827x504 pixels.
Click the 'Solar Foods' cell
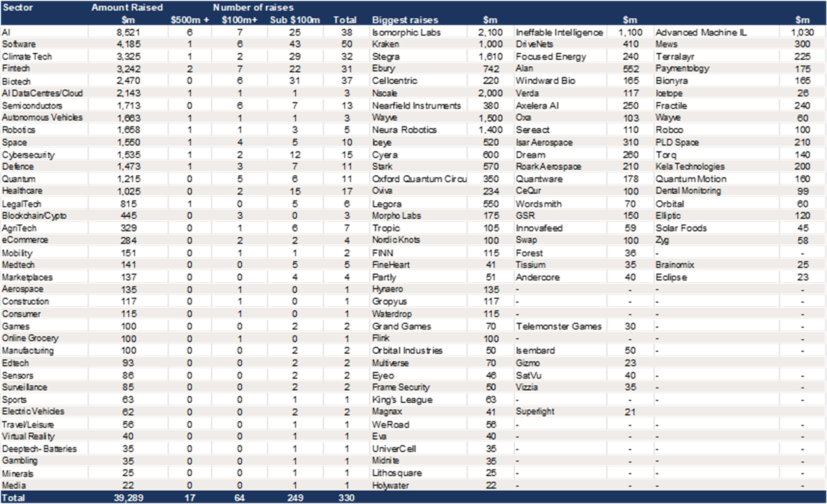pyautogui.click(x=681, y=228)
